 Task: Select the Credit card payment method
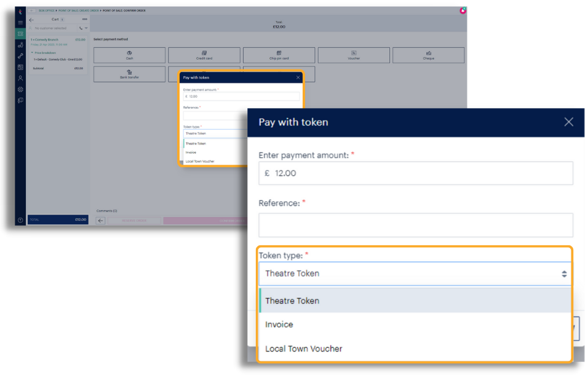coord(204,55)
